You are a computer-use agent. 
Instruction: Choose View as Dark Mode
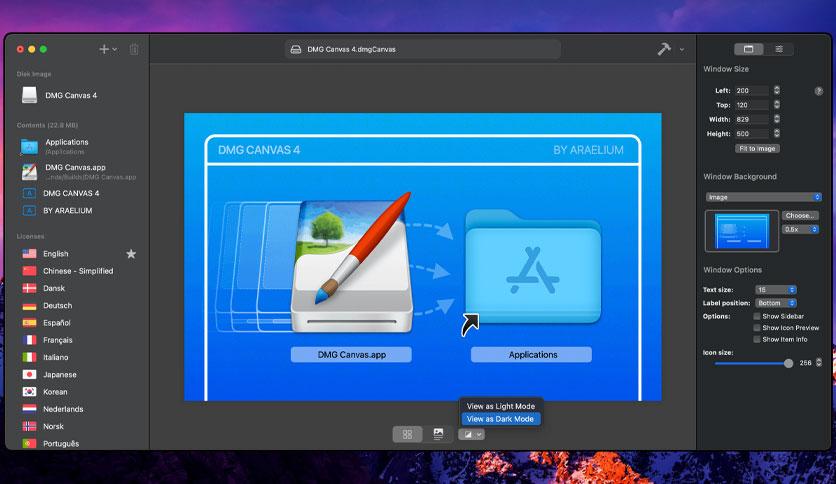pos(501,419)
